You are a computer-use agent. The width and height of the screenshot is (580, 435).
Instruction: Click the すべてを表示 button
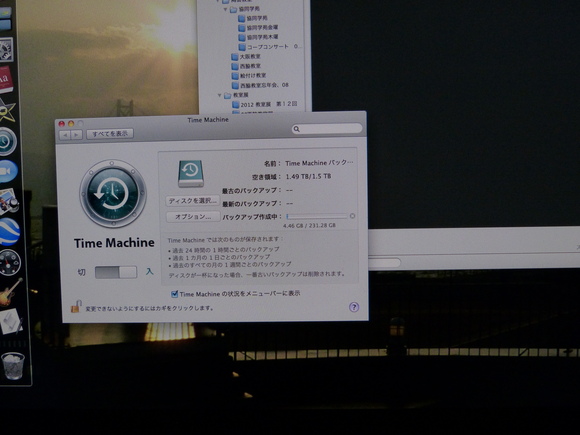click(110, 134)
